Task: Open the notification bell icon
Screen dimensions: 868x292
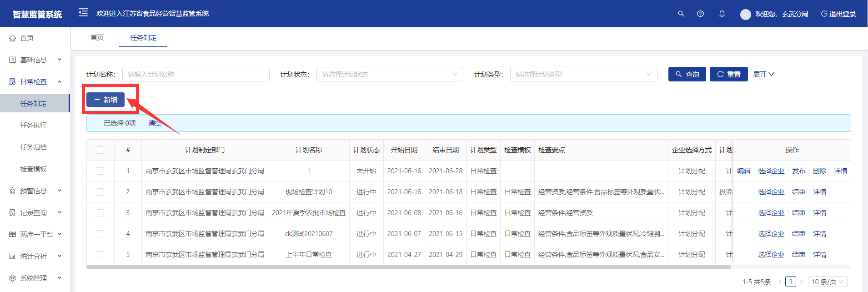Action: pos(722,14)
